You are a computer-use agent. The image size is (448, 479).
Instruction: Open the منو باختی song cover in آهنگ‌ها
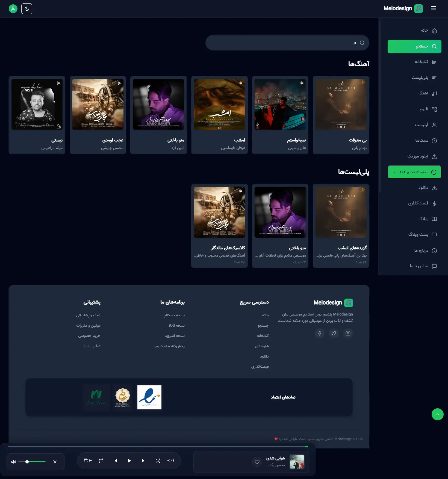coord(158,105)
